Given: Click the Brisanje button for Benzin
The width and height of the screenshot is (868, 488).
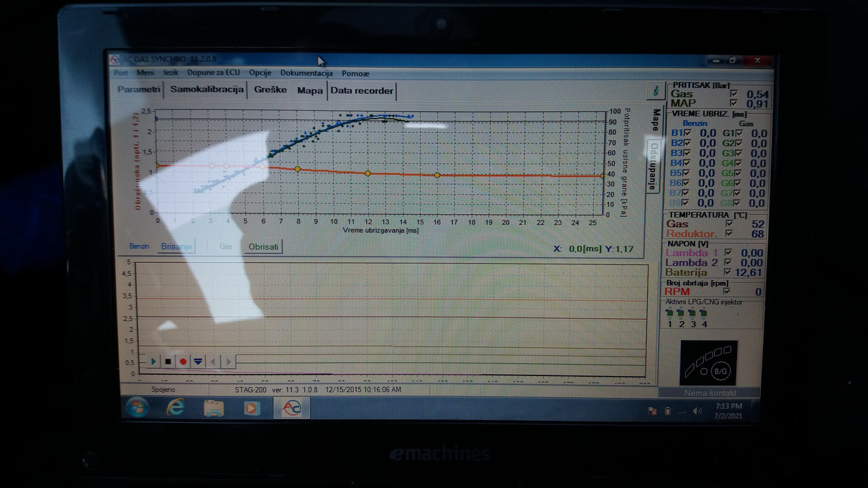Looking at the screenshot, I should 176,247.
